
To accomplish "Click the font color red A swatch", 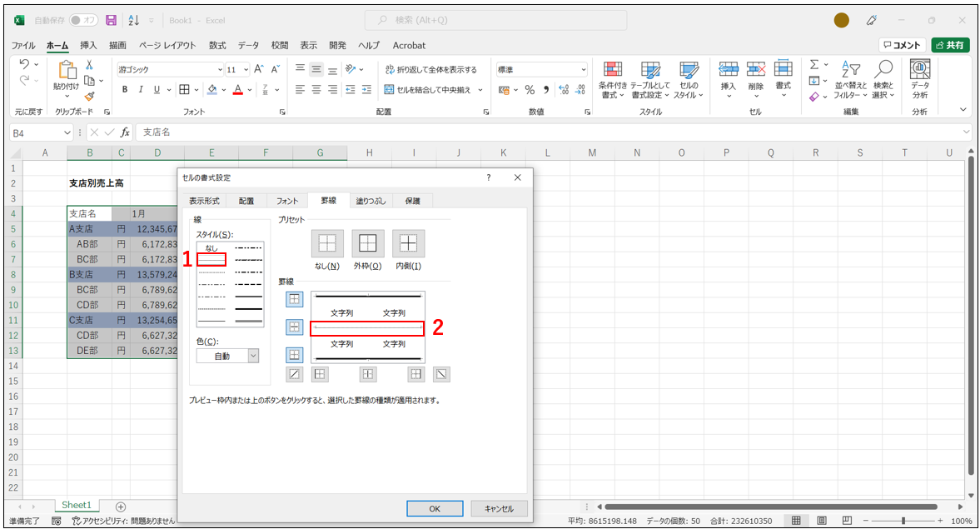I will [x=237, y=89].
